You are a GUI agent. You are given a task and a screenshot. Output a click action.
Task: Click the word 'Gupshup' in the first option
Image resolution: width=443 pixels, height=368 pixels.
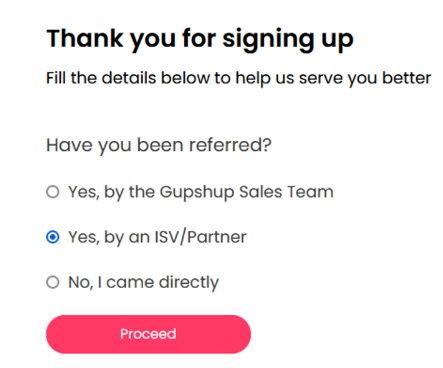click(x=197, y=193)
